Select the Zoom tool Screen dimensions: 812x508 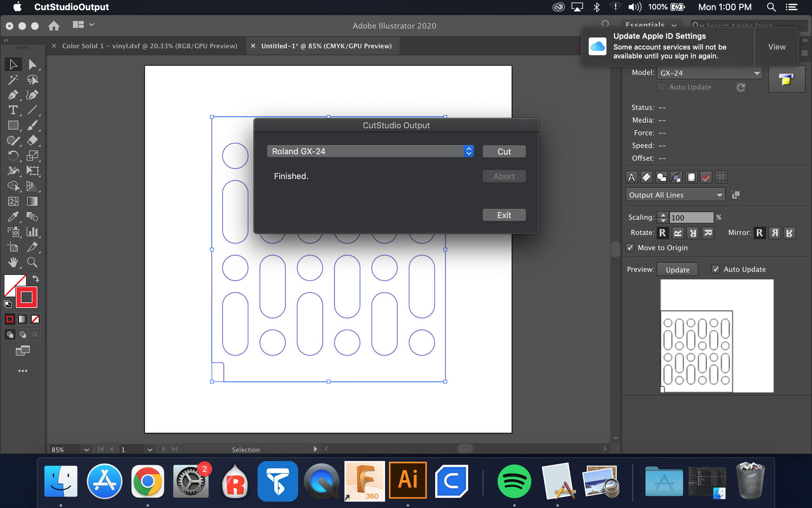(32, 262)
